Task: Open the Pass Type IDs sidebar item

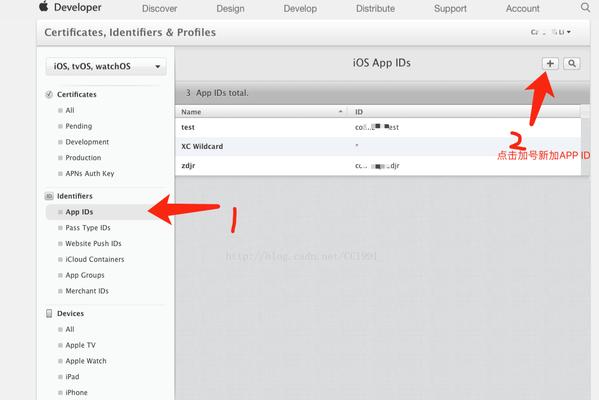Action: pos(87,228)
